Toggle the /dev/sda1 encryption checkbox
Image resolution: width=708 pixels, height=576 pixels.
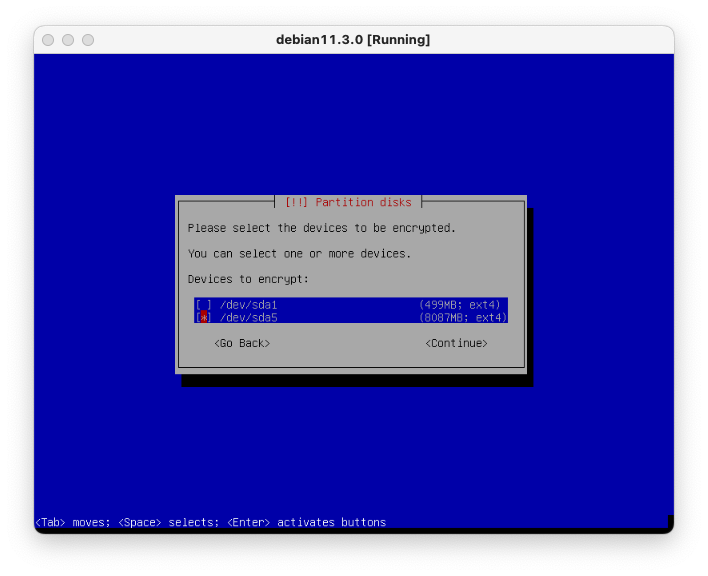click(x=203, y=304)
